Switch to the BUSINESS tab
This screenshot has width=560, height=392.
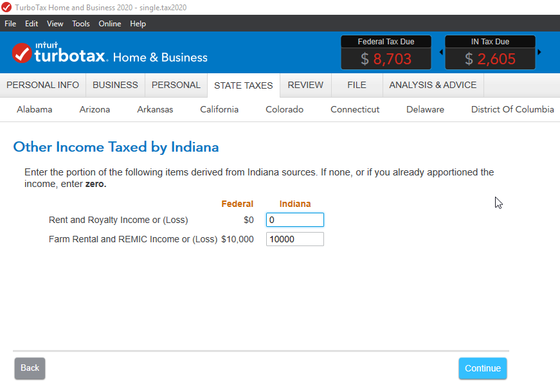(x=115, y=85)
